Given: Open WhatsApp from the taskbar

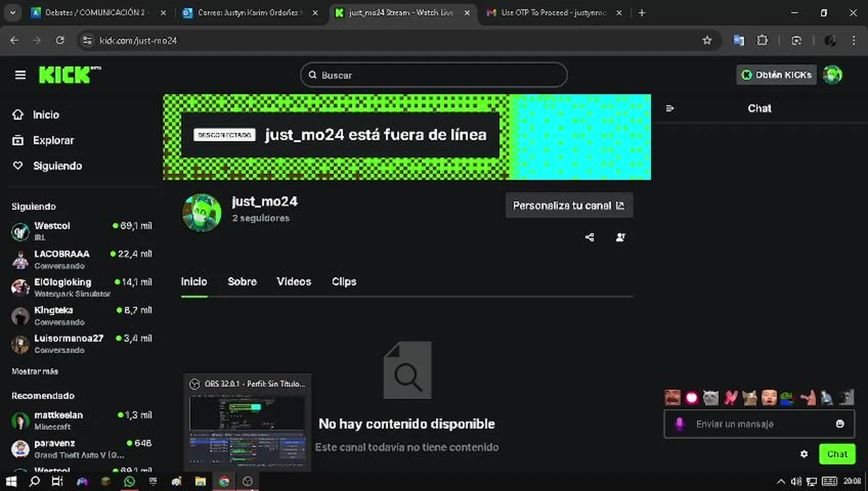Looking at the screenshot, I should coord(129,481).
